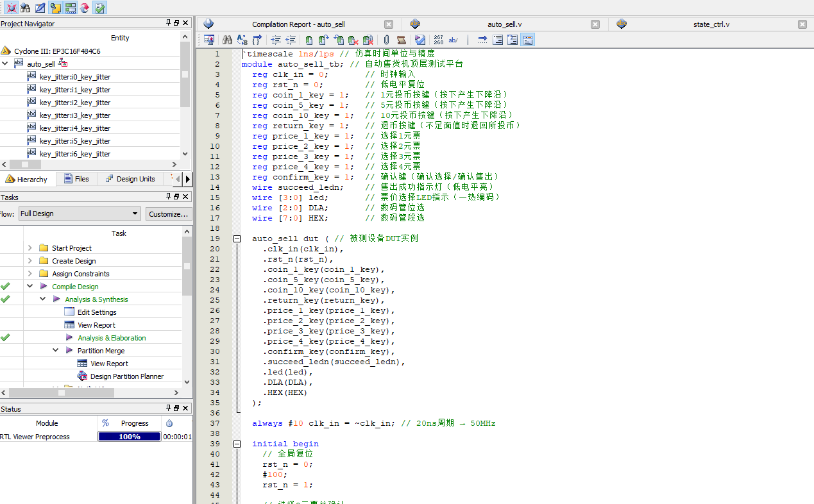
Task: Expand the Start Project task folder
Action: point(30,248)
